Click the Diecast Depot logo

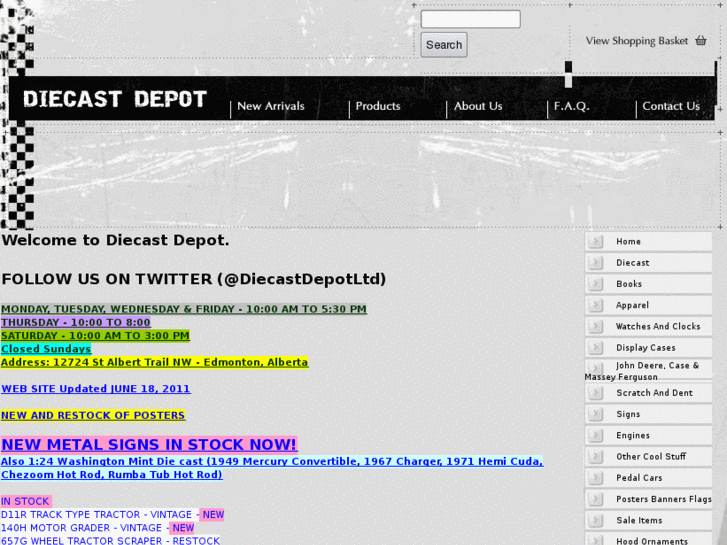(x=115, y=99)
